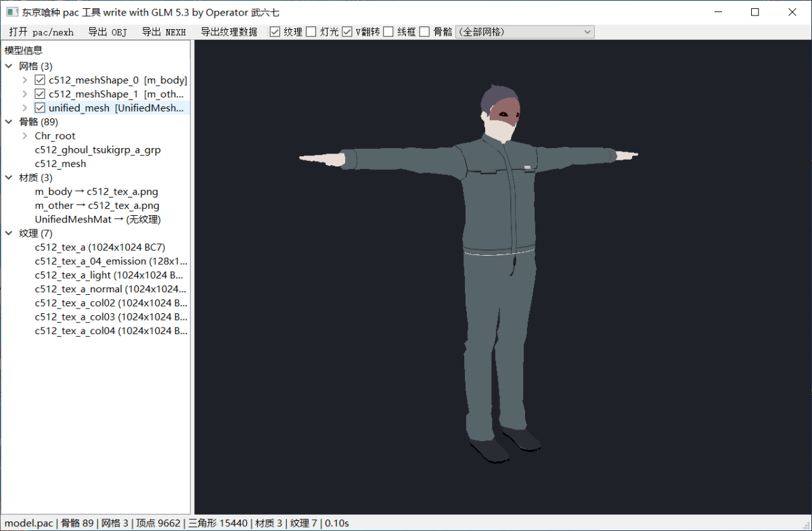Click 导出纹理数据 button
The height and width of the screenshot is (531, 812).
coord(229,32)
